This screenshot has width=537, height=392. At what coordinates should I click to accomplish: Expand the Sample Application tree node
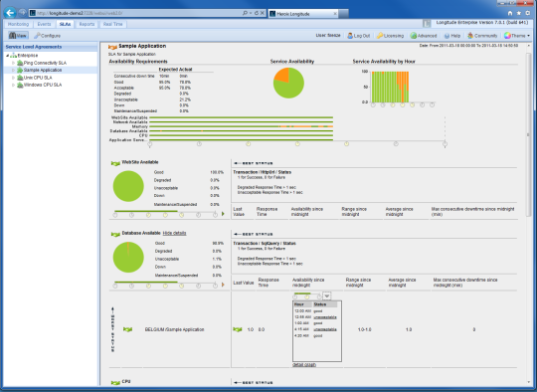point(14,70)
